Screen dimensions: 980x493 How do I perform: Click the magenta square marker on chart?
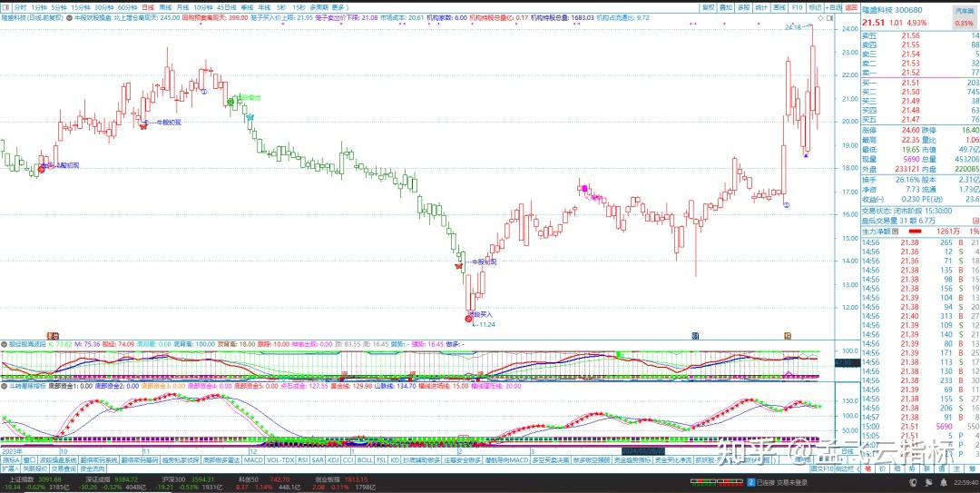coord(585,188)
